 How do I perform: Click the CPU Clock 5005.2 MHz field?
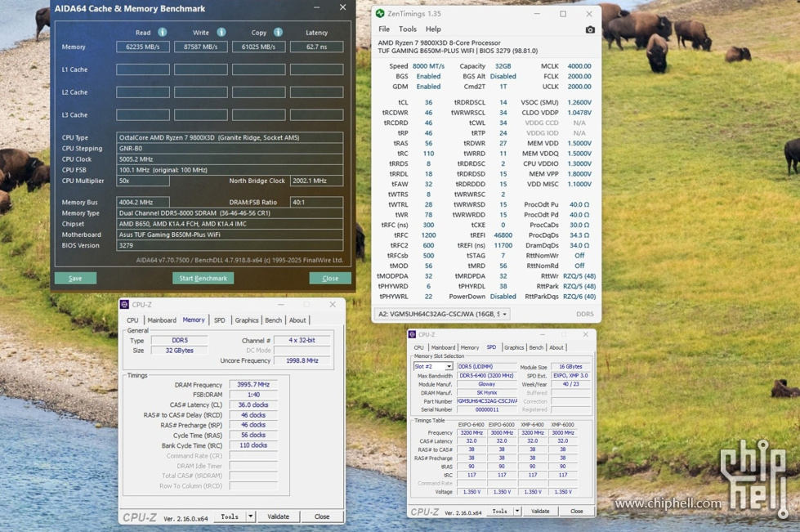pyautogui.click(x=230, y=159)
